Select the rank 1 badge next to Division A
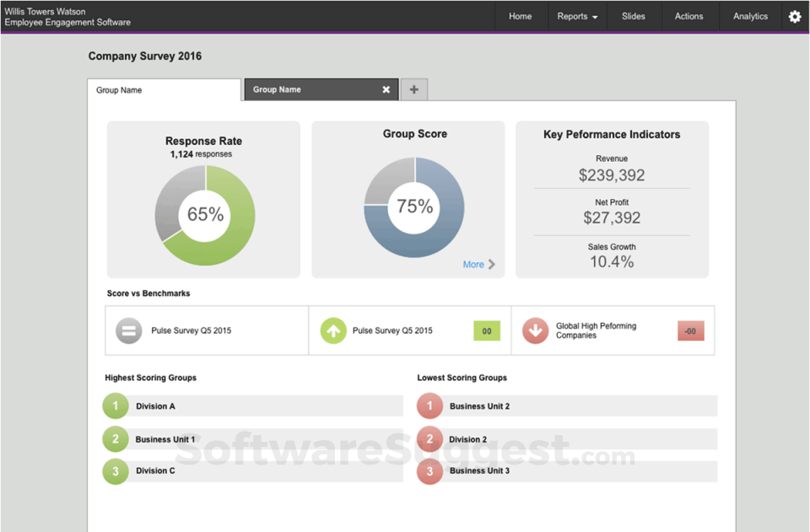This screenshot has height=532, width=810. (115, 406)
